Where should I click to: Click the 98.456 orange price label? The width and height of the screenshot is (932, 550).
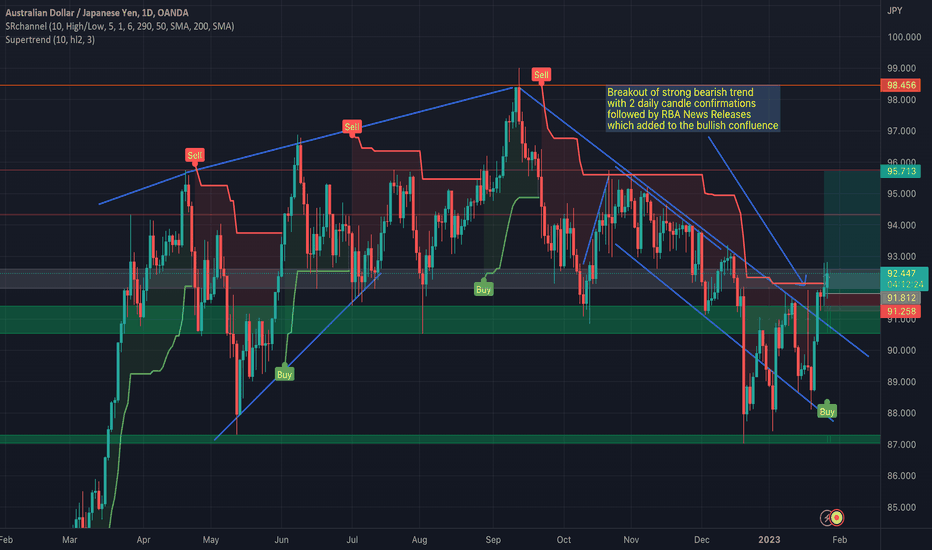(901, 85)
